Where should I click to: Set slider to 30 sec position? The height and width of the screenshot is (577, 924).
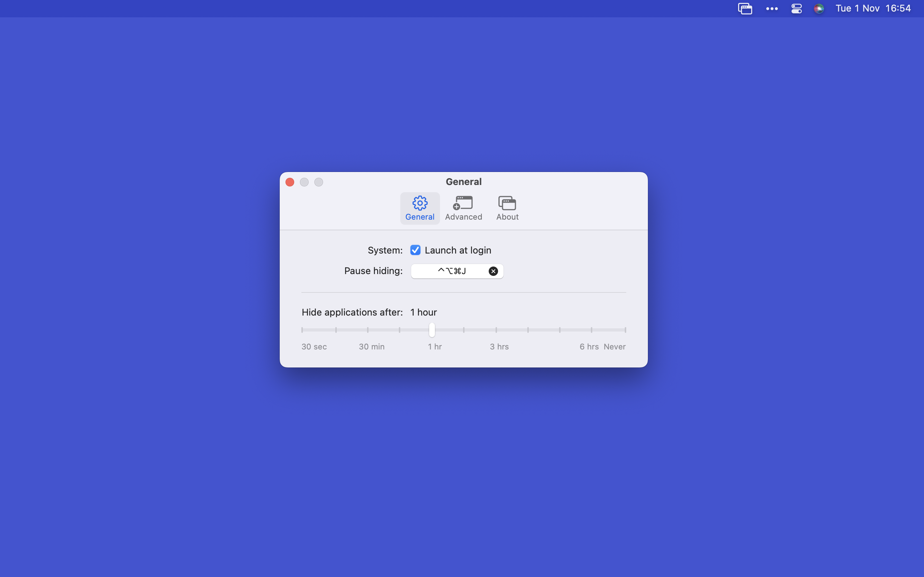click(302, 330)
